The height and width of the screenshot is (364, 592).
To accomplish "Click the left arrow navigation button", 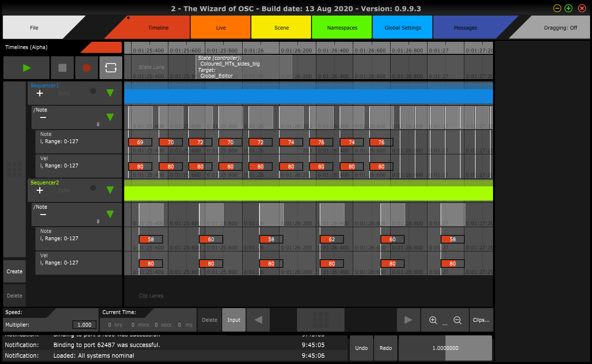I will click(x=258, y=320).
